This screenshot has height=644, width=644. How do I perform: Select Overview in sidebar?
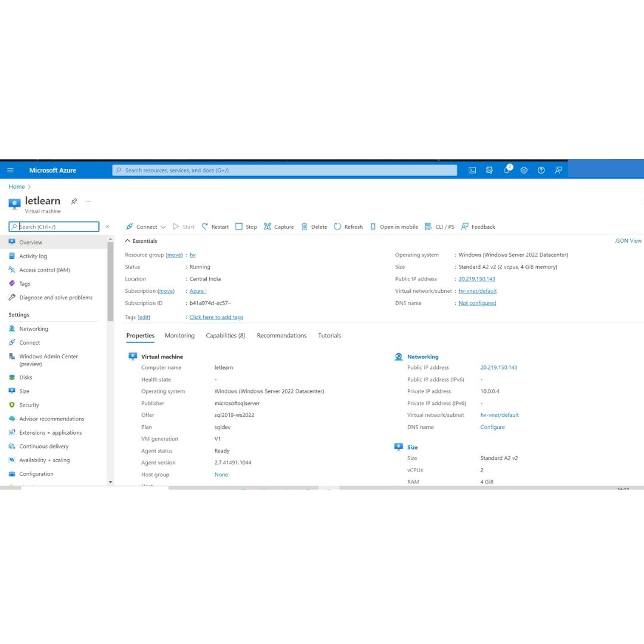pos(54,242)
